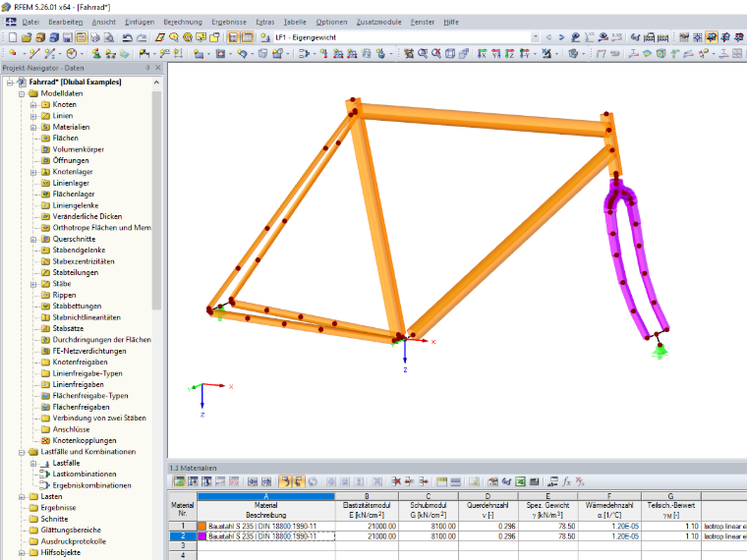The image size is (747, 560).
Task: Click the Undo arrow in toolbar
Action: point(127,37)
